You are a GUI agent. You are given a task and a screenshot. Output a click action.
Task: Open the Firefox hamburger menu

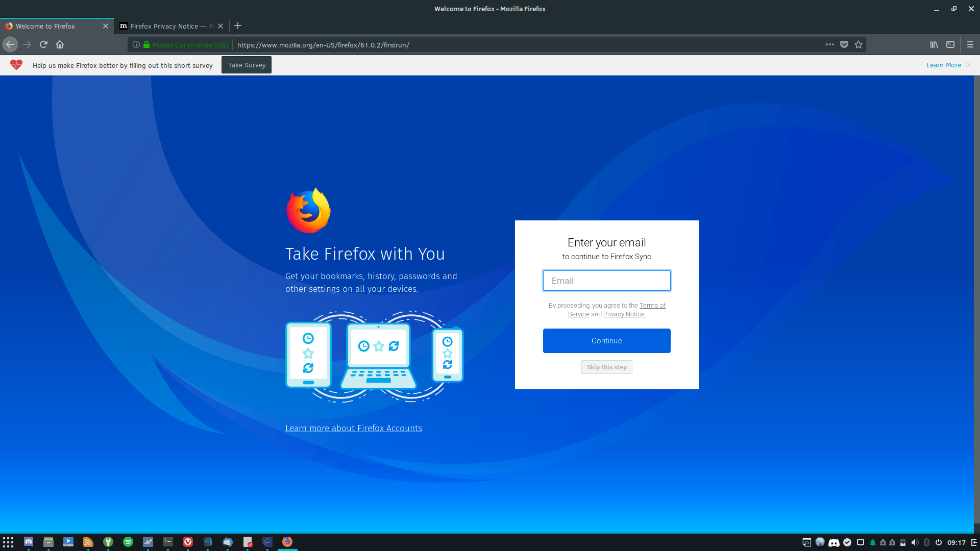tap(970, 44)
